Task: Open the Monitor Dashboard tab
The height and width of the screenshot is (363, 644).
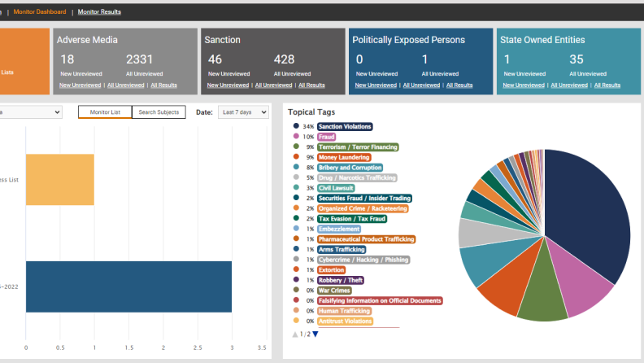Action: pyautogui.click(x=40, y=12)
